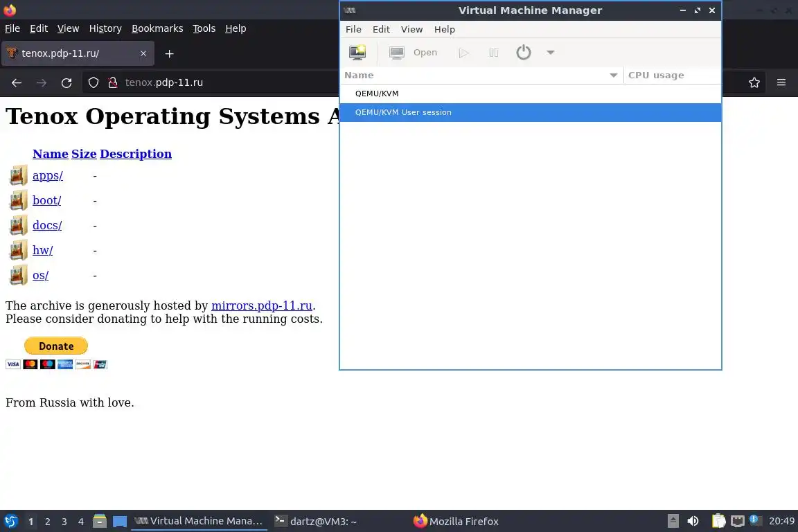Go back in Firefox

point(17,82)
